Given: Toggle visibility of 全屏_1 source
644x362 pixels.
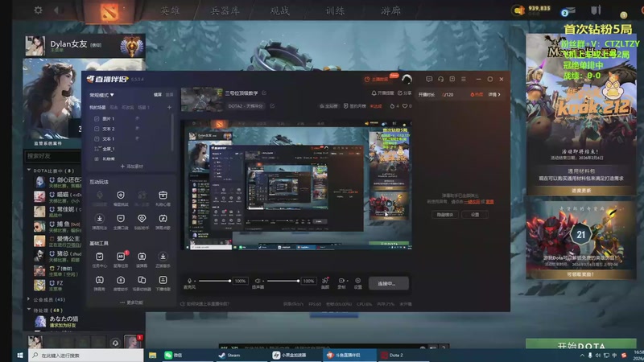Looking at the screenshot, I should click(97, 149).
